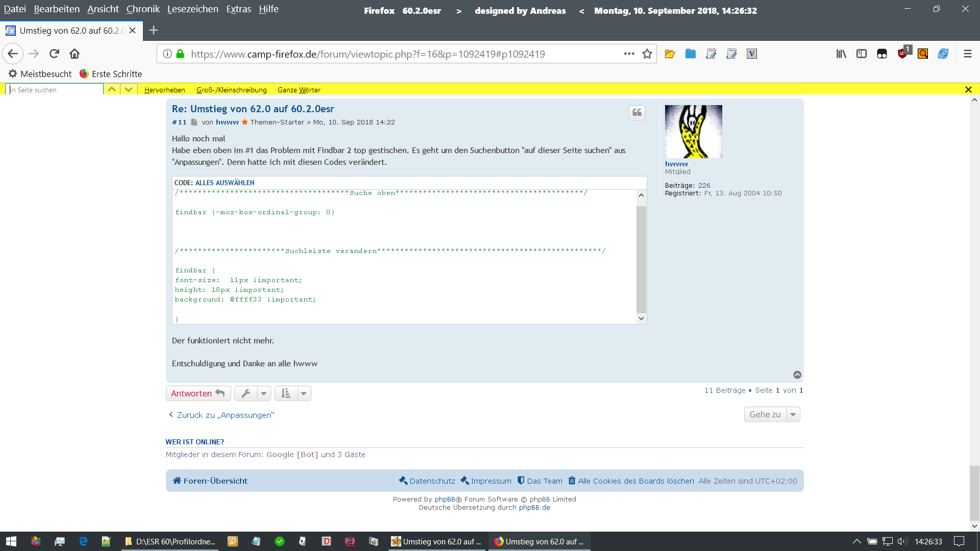Viewport: 980px width, 551px height.
Task: Expand the topic tools wrench dropdown
Action: (x=253, y=393)
